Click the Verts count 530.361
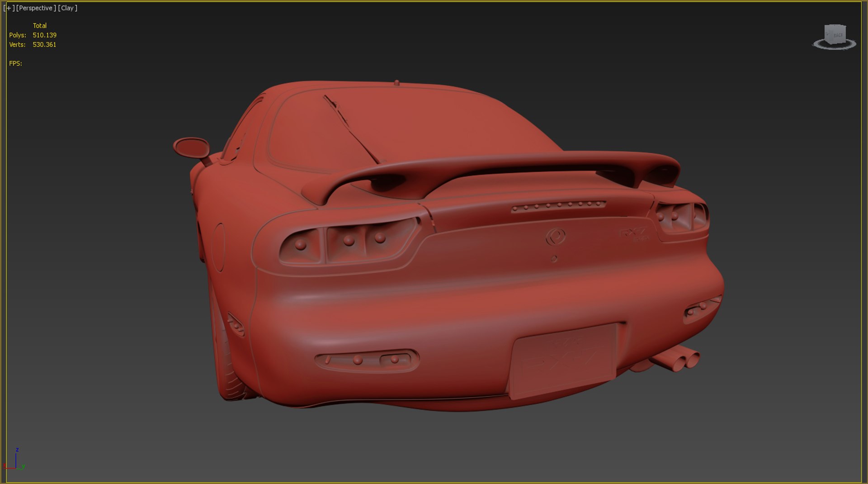 (44, 45)
